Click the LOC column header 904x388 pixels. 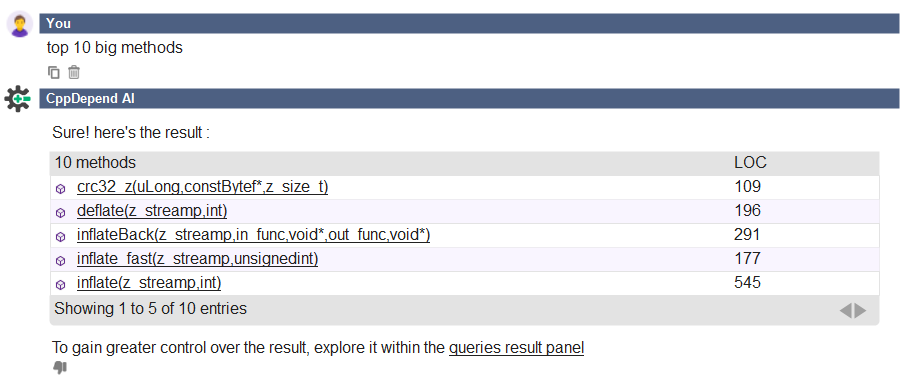750,163
